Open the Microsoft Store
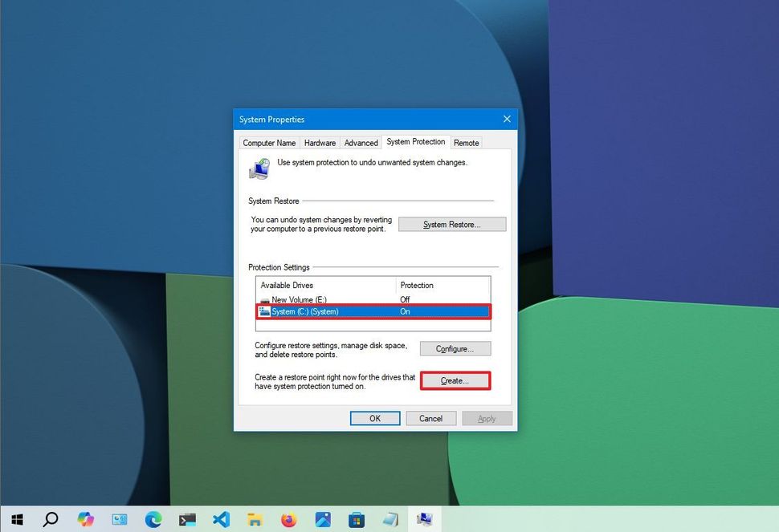 point(357,518)
